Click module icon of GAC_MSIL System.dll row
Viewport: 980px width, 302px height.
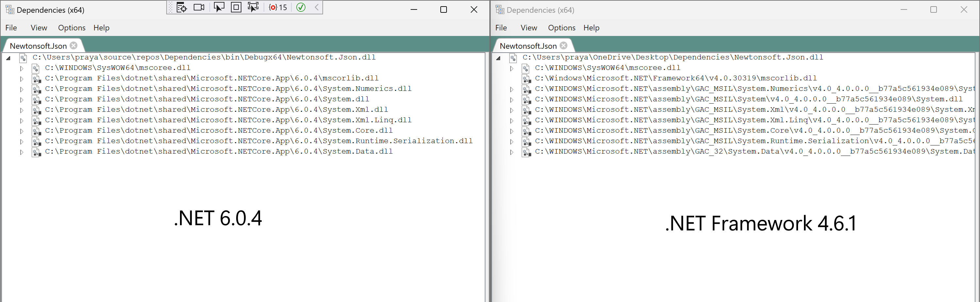[526, 100]
